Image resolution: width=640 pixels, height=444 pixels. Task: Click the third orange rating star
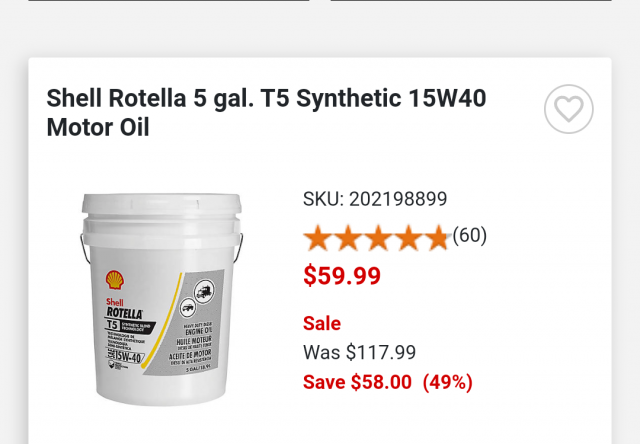[378, 238]
